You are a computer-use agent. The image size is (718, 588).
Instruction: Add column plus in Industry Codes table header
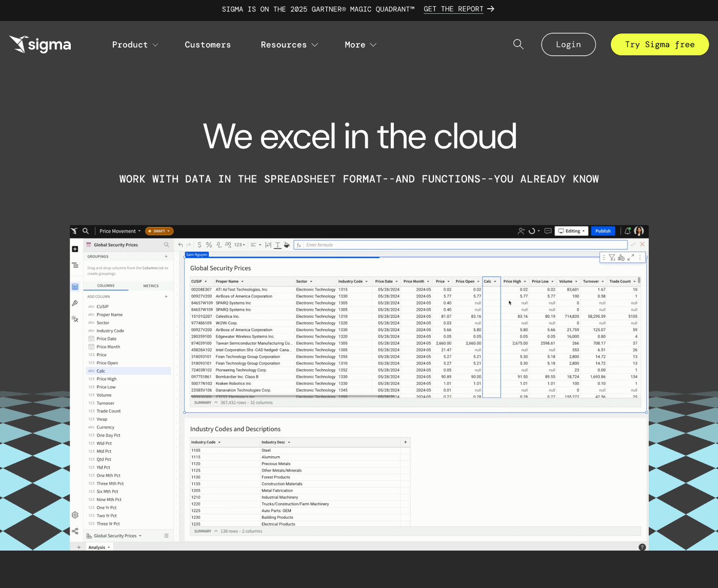(405, 442)
